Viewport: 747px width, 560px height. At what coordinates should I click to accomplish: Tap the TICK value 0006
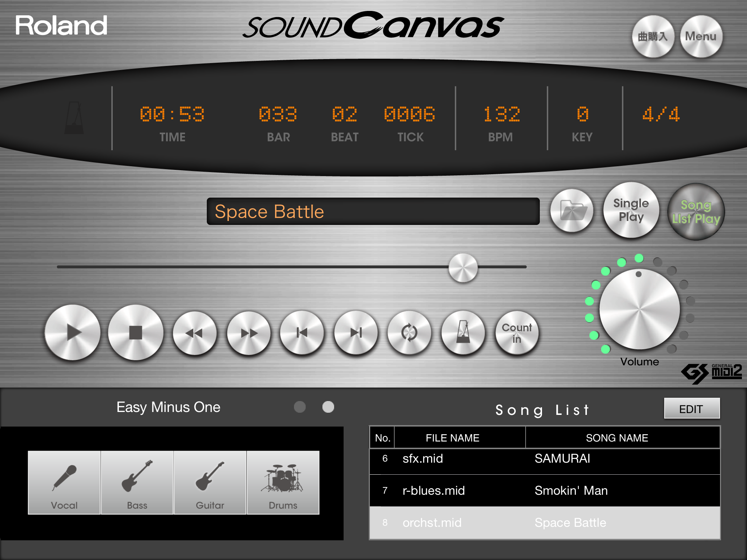coord(410,114)
